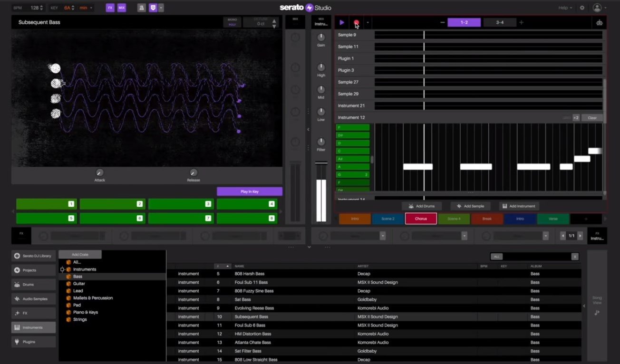Open the record options dropdown arrow

(x=367, y=22)
